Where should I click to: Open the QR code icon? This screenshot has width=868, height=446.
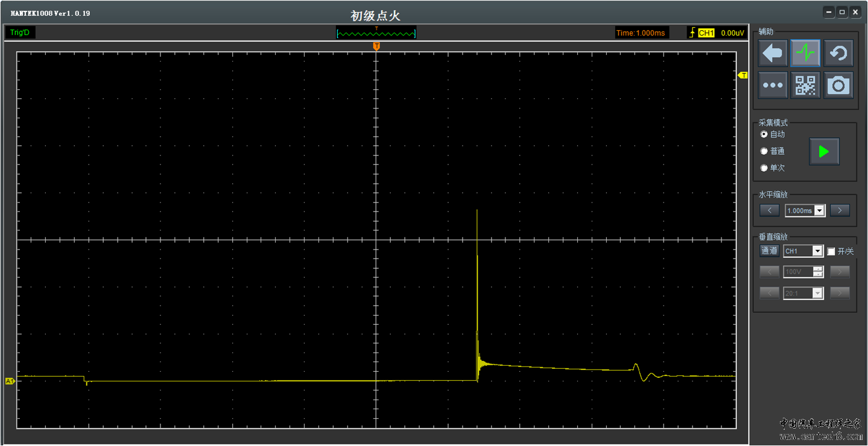(x=805, y=86)
